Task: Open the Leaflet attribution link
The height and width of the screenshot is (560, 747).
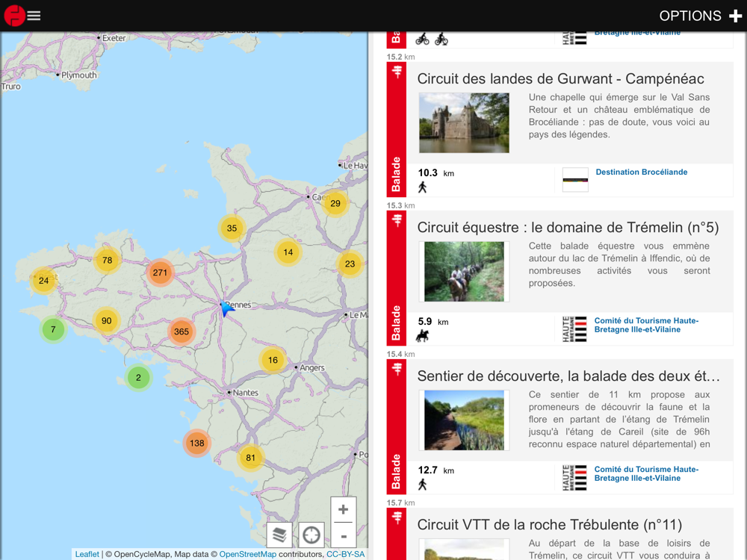Action: pyautogui.click(x=87, y=554)
